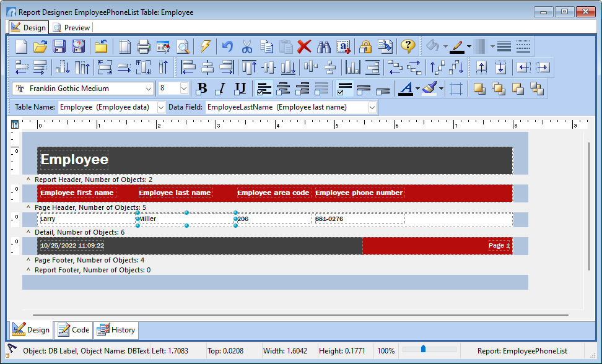Open the Data Field dropdown
This screenshot has height=364, width=602.
coord(372,107)
